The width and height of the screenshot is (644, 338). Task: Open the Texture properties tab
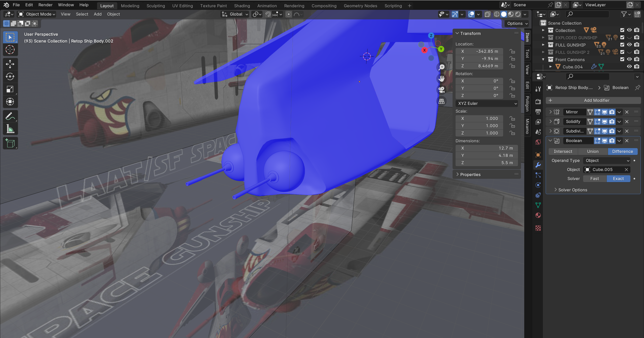tap(538, 228)
